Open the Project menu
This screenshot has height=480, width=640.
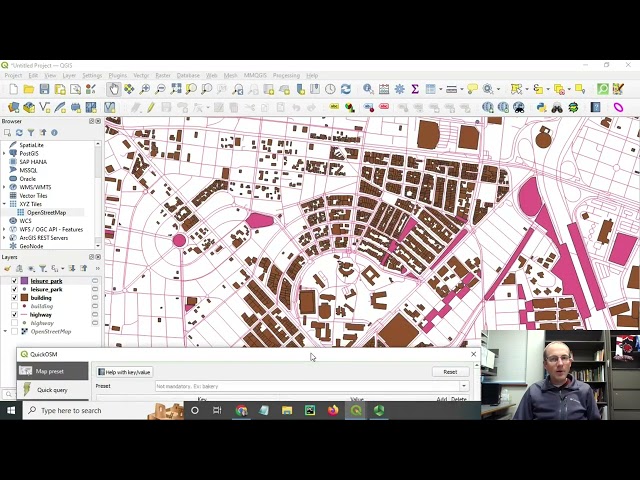pyautogui.click(x=13, y=76)
